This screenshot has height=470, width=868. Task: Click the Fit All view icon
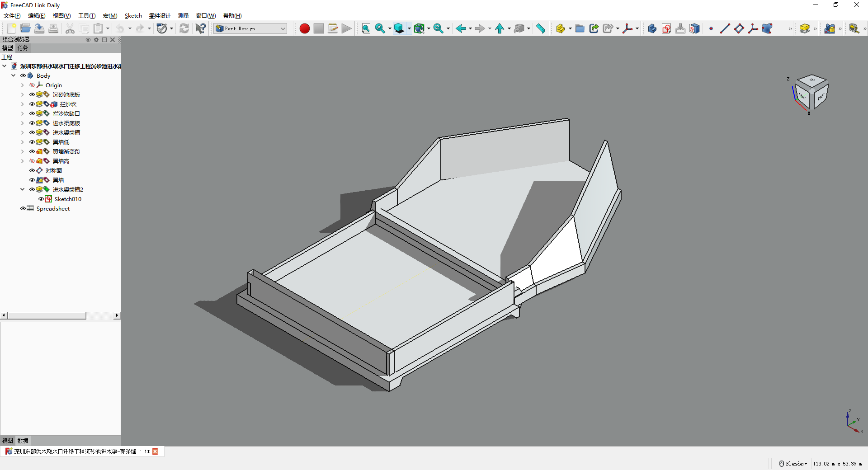tap(366, 28)
